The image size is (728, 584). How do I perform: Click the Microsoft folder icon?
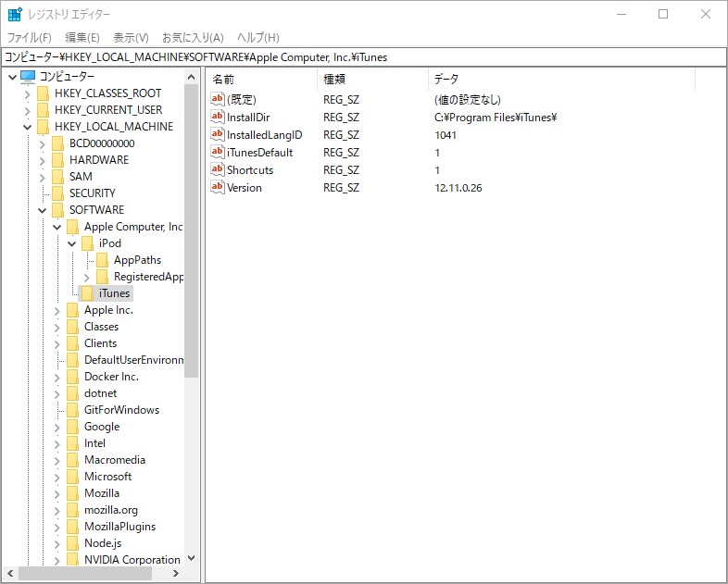click(x=73, y=478)
